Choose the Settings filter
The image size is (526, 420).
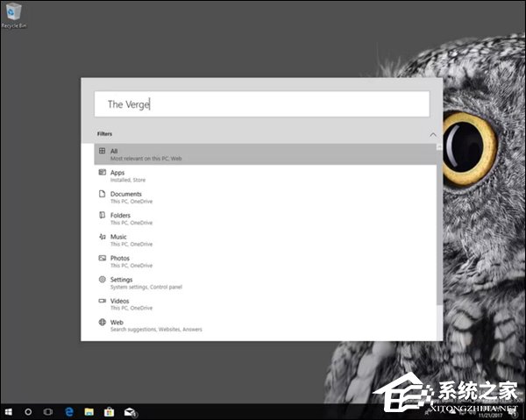(x=265, y=283)
